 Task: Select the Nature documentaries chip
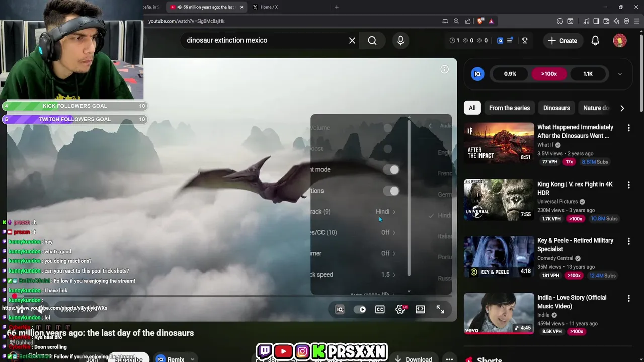(596, 108)
